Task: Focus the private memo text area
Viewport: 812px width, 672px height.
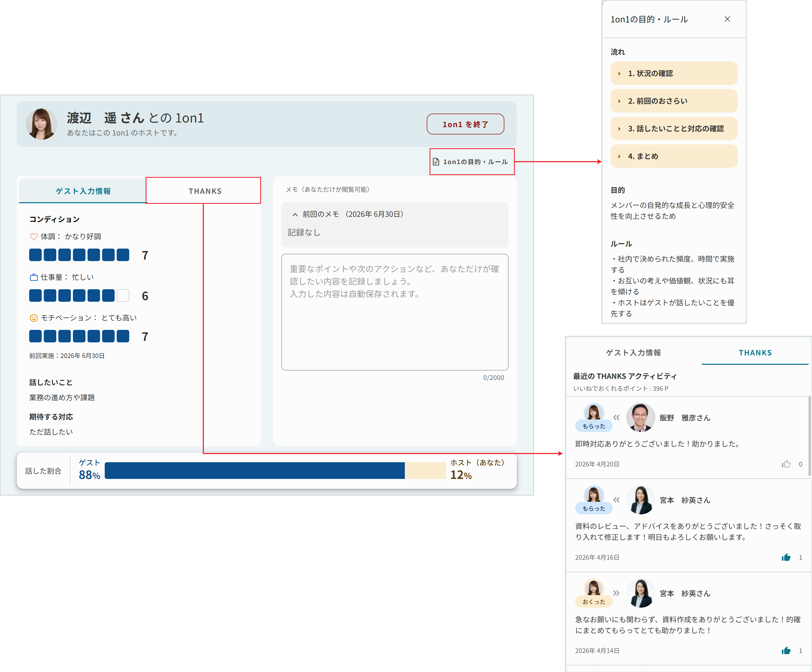Action: (394, 312)
